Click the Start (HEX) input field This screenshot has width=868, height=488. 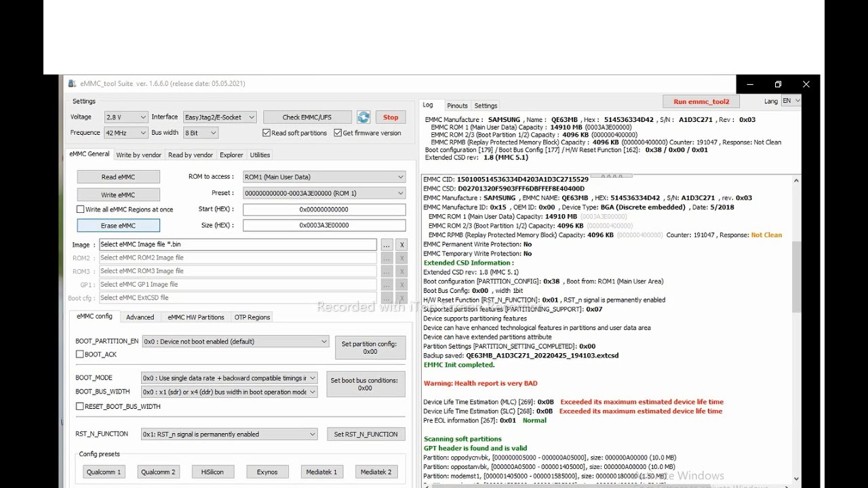click(324, 209)
